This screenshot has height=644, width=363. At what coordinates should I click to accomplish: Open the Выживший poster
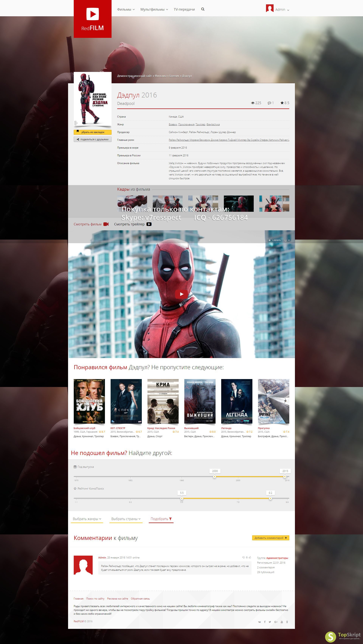coord(200,401)
